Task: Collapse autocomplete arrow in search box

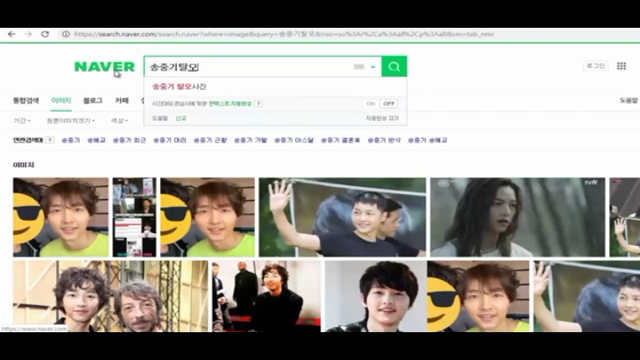Action: pos(373,67)
